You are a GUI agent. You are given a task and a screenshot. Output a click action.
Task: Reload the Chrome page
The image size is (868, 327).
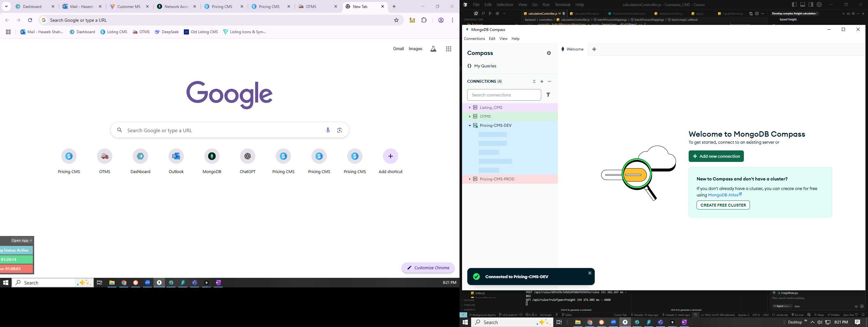coord(30,20)
